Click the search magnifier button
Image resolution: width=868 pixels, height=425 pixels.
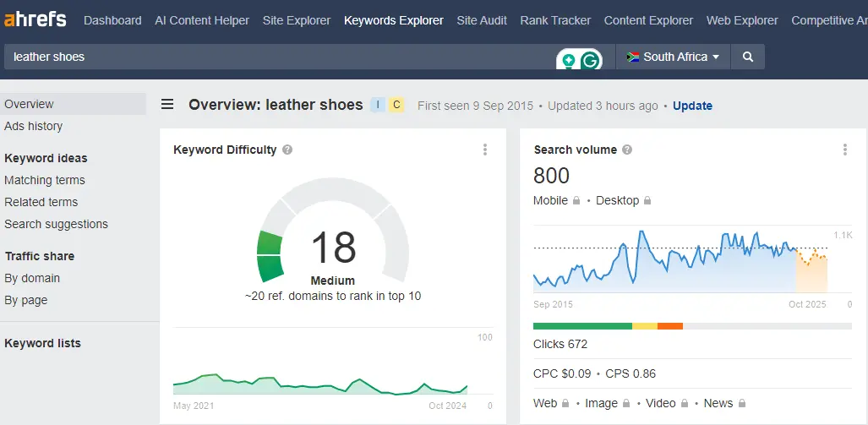pyautogui.click(x=748, y=57)
